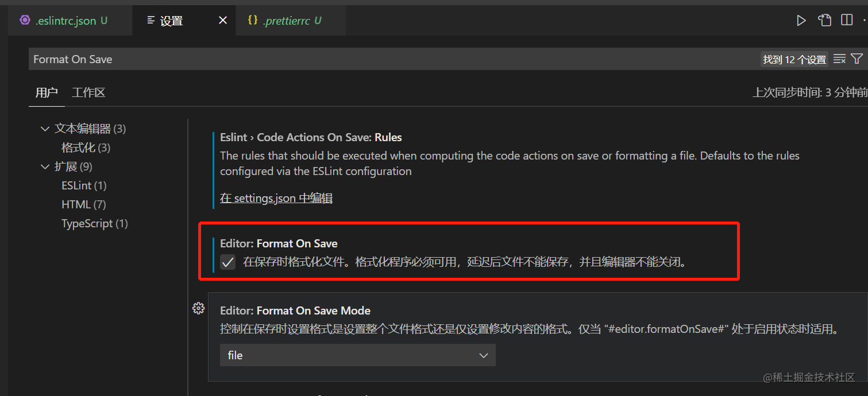This screenshot has height=396, width=868.
Task: Collapse the 扩展 tree section
Action: [45, 167]
